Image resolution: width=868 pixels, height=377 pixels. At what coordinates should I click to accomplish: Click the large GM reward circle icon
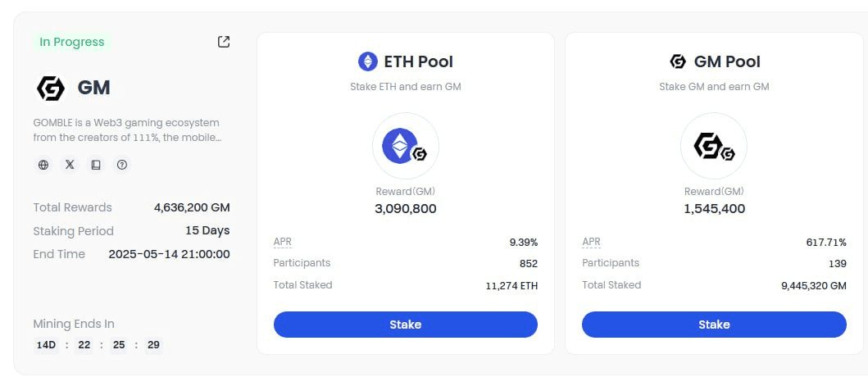point(714,146)
